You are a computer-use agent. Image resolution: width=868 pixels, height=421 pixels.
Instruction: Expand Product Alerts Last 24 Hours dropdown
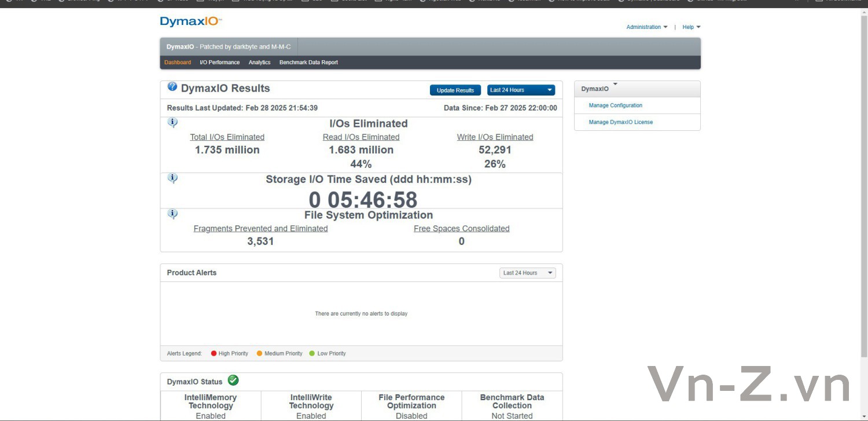point(527,273)
